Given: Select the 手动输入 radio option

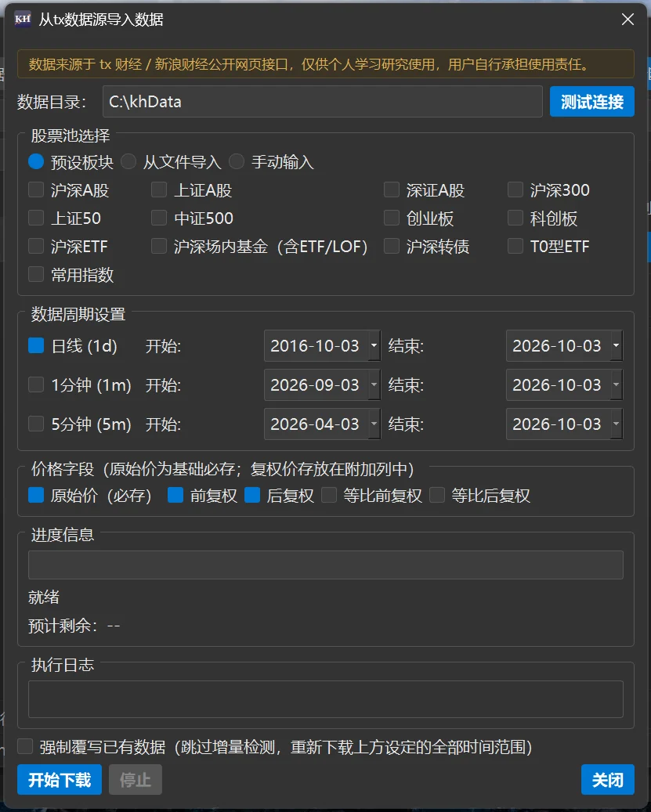Looking at the screenshot, I should (237, 162).
